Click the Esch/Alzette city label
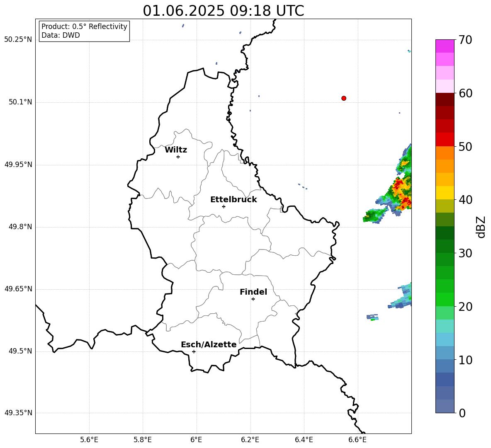The image size is (491, 448). tap(209, 344)
